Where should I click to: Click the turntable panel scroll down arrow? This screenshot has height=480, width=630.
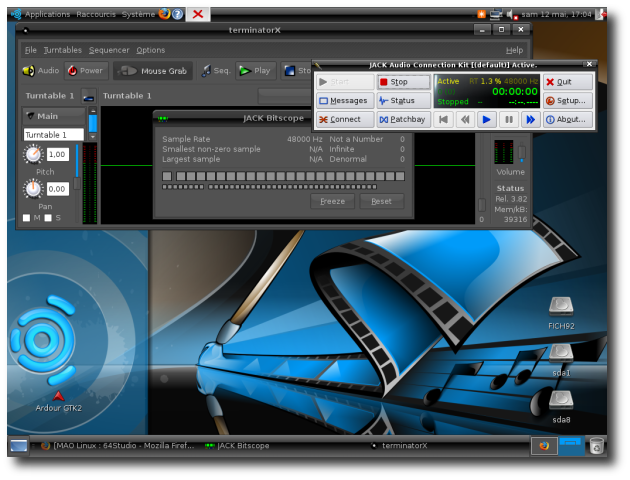(93, 137)
